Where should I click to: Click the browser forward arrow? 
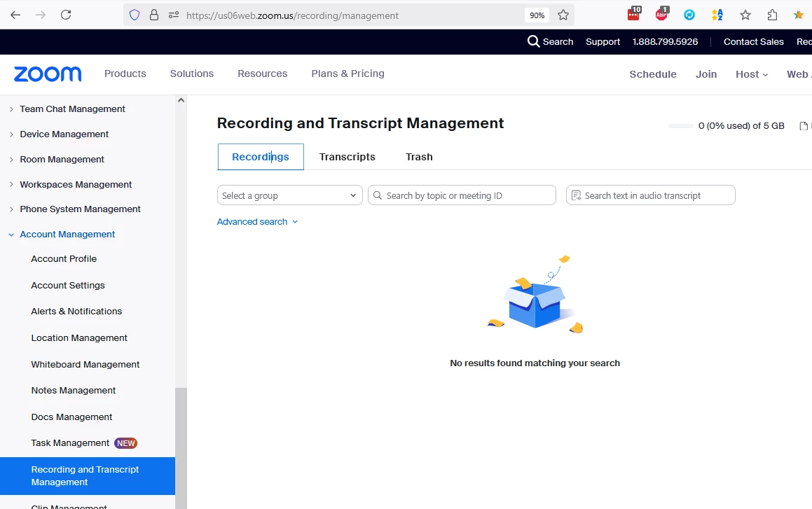[x=41, y=15]
